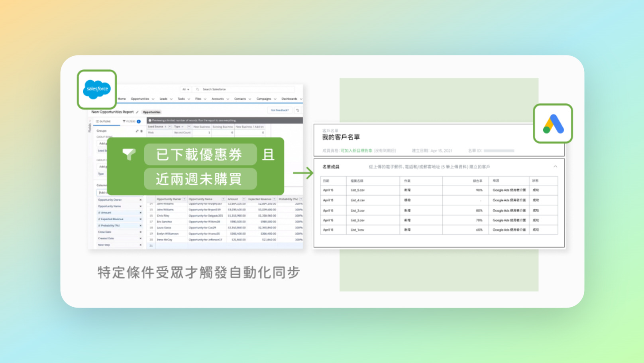Expand the Files nav menu chevron
Screen dimensions: 644x363
click(x=205, y=99)
